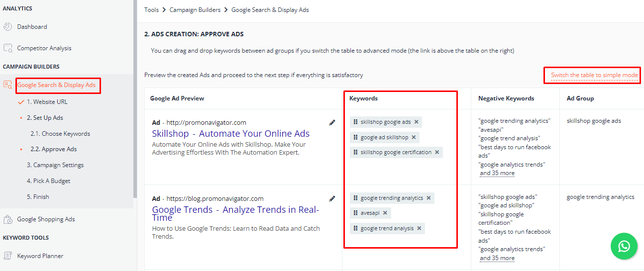Open Dashboard in the sidebar

pos(32,27)
